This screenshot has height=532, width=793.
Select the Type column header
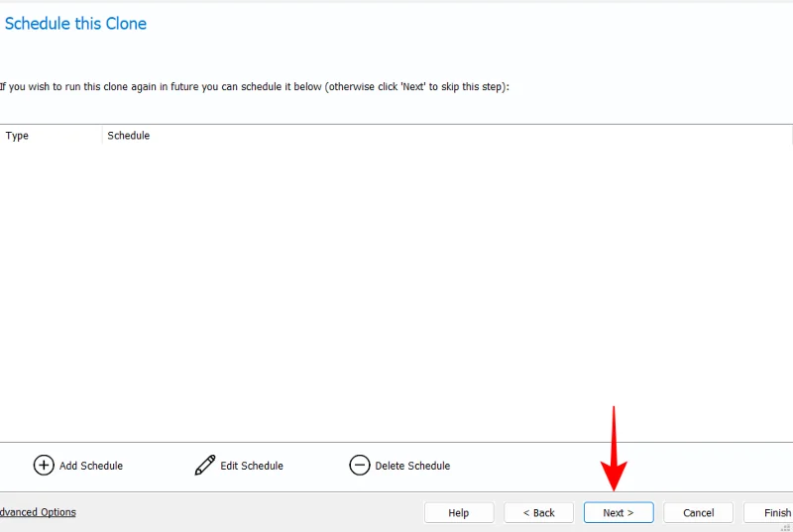[52, 136]
